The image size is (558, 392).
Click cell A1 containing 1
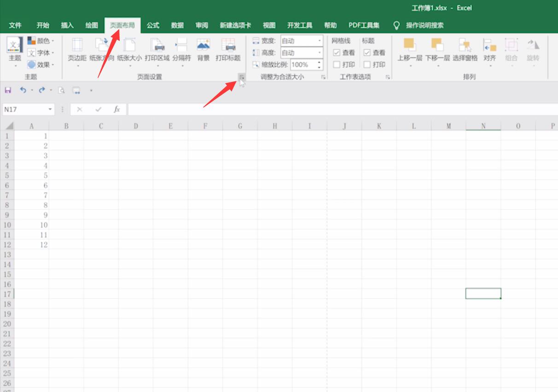[32, 136]
